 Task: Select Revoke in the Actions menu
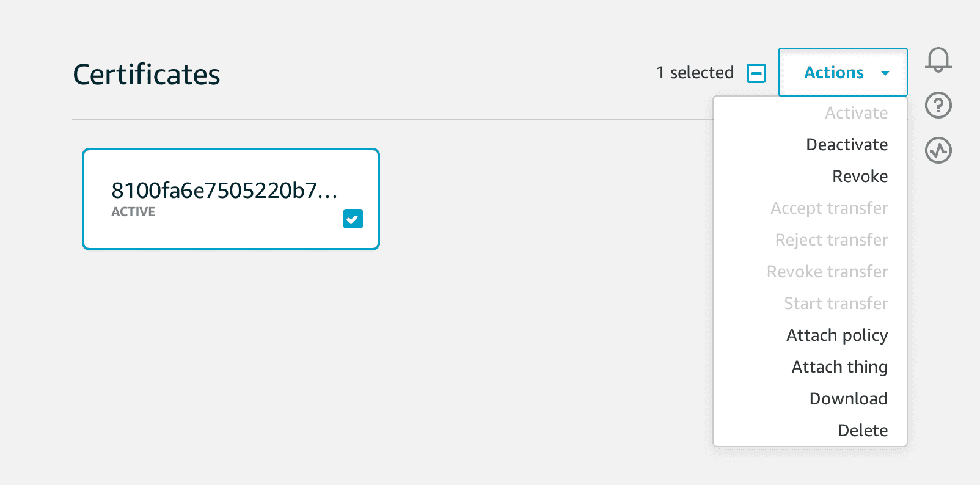[x=860, y=177]
